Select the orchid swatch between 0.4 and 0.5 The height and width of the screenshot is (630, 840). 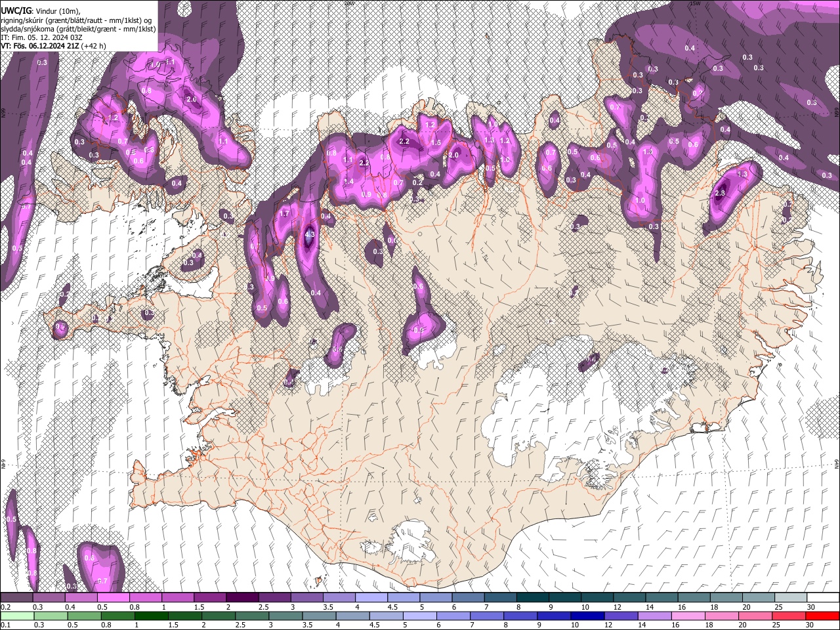click(81, 598)
